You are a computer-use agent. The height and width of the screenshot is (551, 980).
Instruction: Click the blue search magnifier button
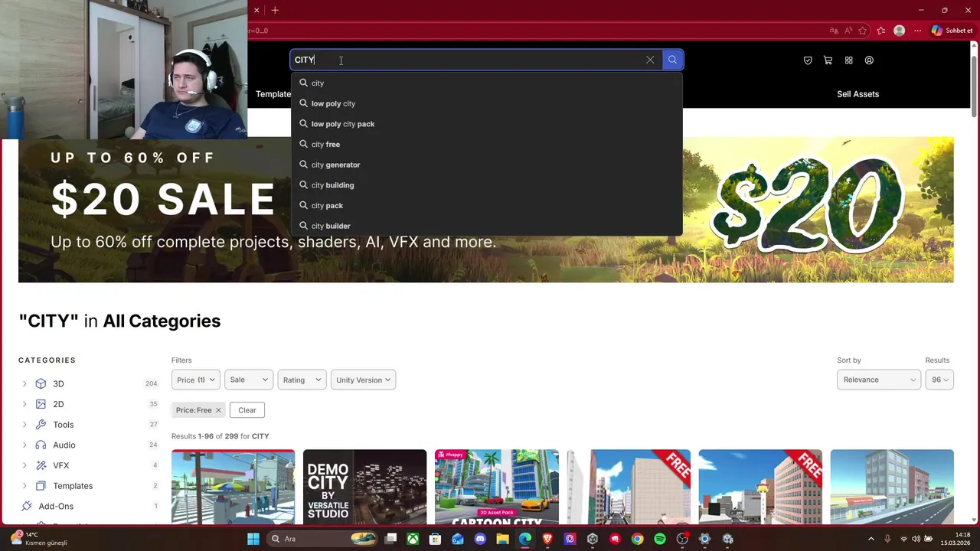(x=672, y=60)
